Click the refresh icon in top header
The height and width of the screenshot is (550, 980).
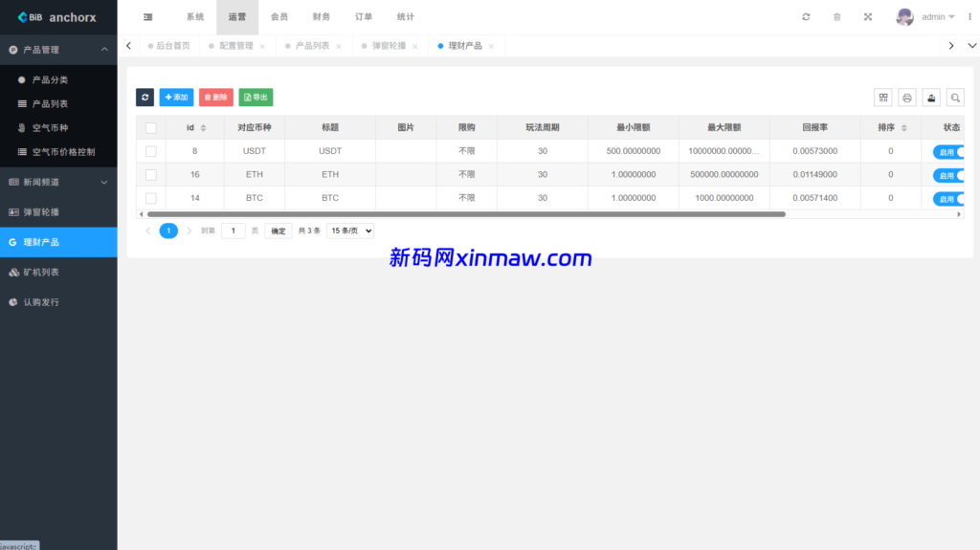pos(806,17)
